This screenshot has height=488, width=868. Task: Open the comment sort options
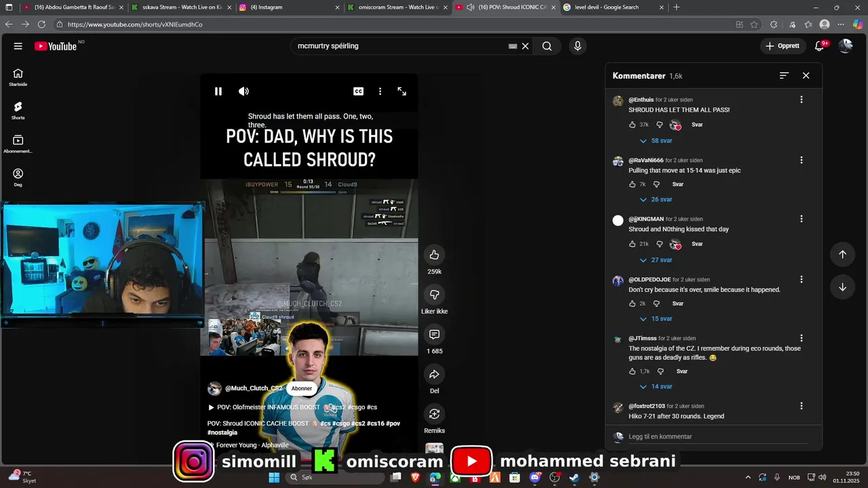point(784,76)
